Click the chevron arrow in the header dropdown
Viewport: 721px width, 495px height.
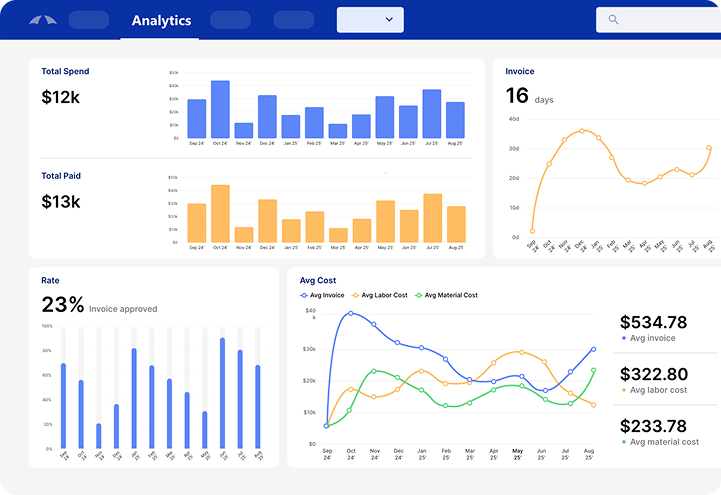(x=389, y=20)
